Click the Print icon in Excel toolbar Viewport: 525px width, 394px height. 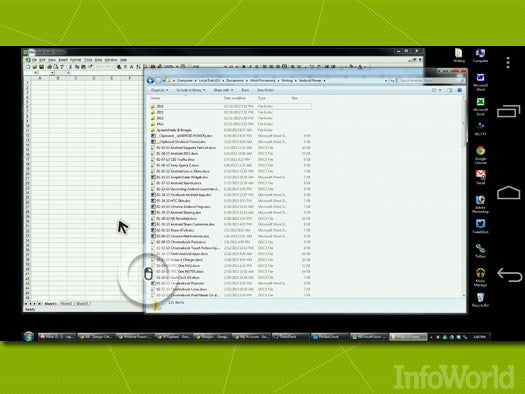point(50,67)
